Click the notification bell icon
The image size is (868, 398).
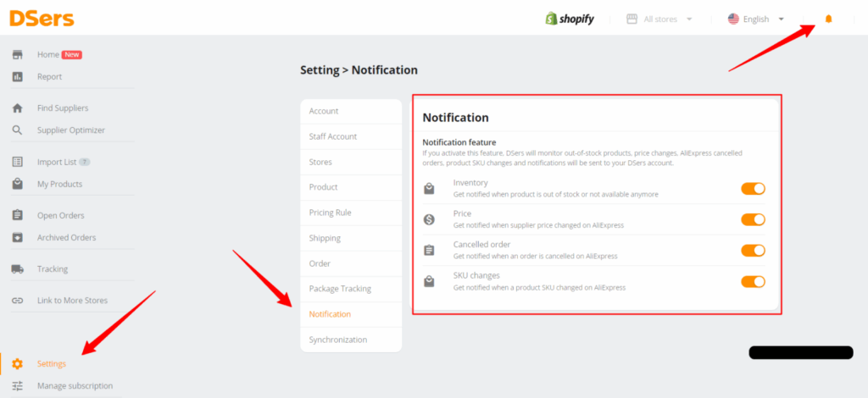coord(828,19)
